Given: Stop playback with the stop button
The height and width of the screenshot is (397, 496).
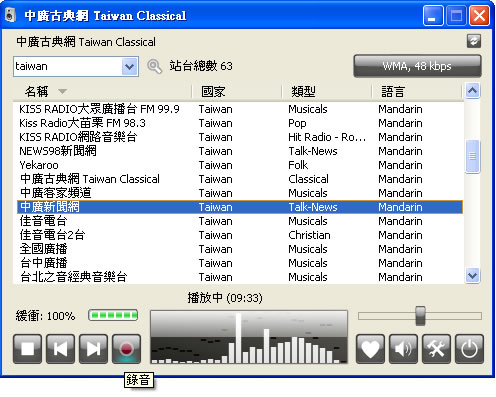Looking at the screenshot, I should coord(28,349).
